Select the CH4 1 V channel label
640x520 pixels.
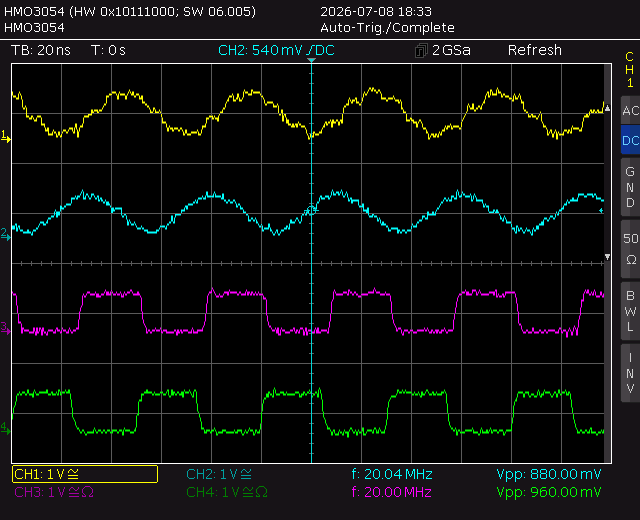click(227, 492)
